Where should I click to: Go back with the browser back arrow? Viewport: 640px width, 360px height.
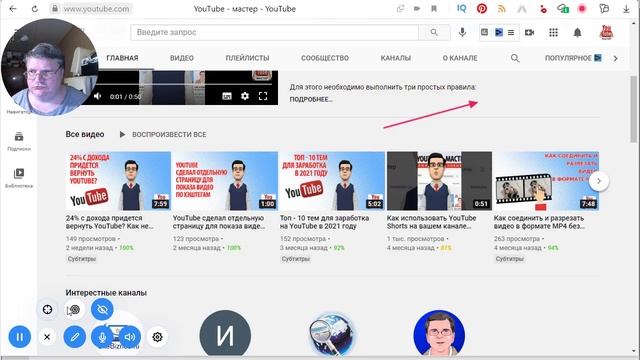pos(13,9)
